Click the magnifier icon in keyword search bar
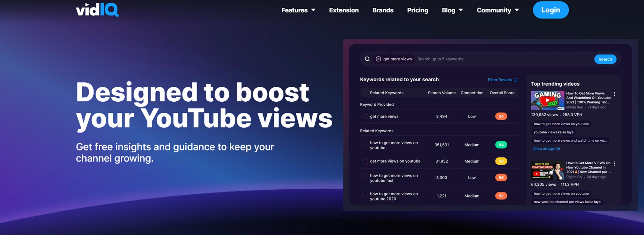 [367, 59]
